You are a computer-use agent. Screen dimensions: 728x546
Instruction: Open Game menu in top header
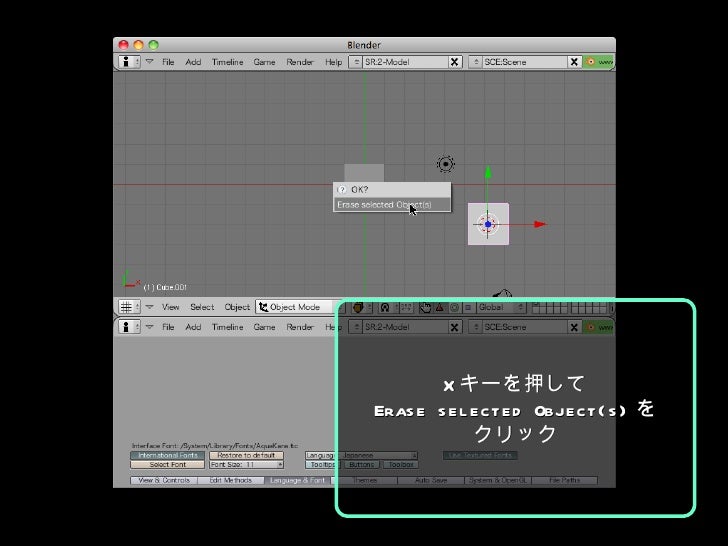pos(264,62)
